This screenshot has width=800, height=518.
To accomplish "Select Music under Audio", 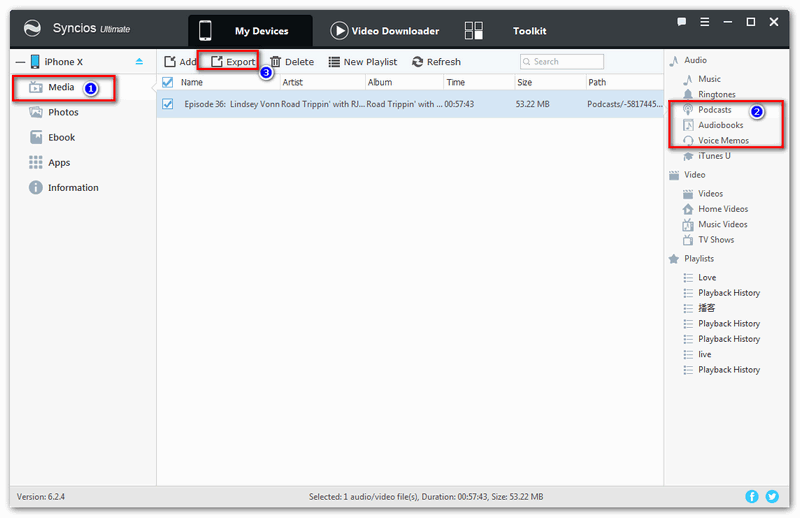I will pyautogui.click(x=702, y=79).
